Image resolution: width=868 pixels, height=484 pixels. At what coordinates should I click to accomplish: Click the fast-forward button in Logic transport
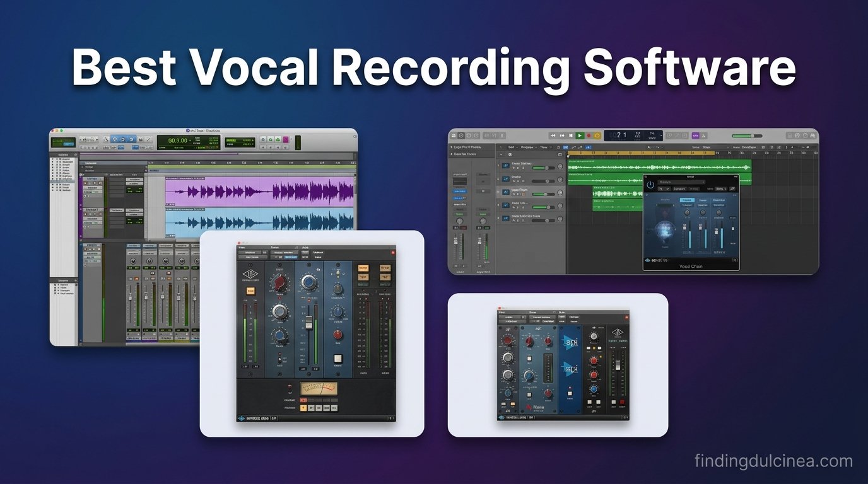click(x=562, y=135)
